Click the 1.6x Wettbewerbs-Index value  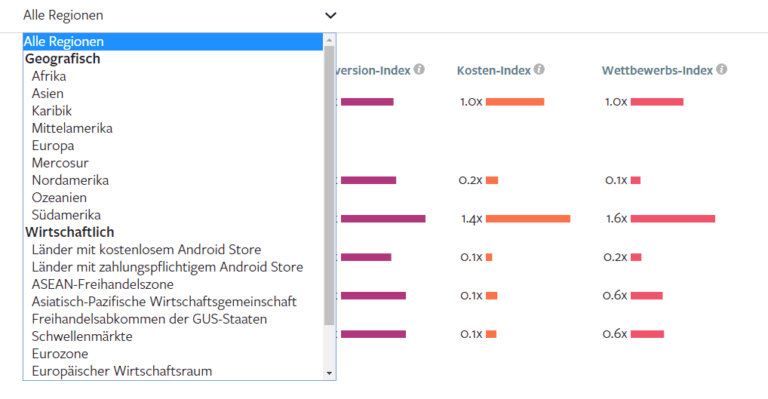(617, 218)
